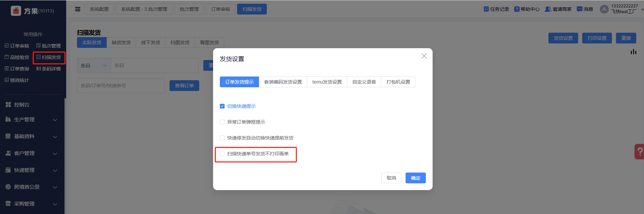Open the 条码 type dropdown
This screenshot has width=644, height=214.
click(x=94, y=66)
